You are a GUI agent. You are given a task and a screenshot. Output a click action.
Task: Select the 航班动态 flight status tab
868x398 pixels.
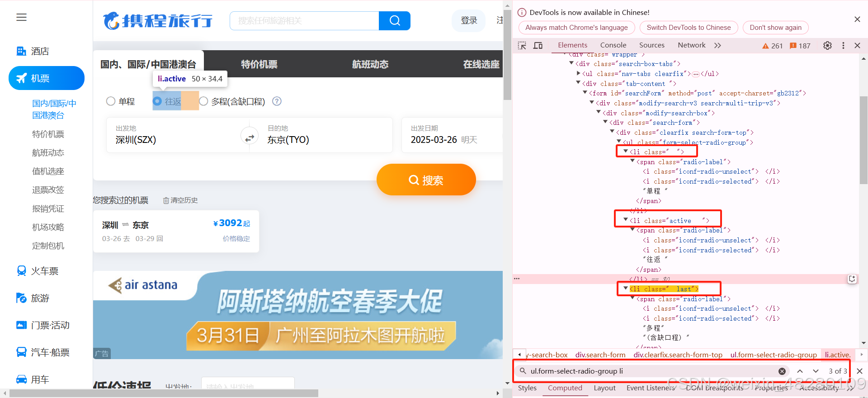point(370,64)
